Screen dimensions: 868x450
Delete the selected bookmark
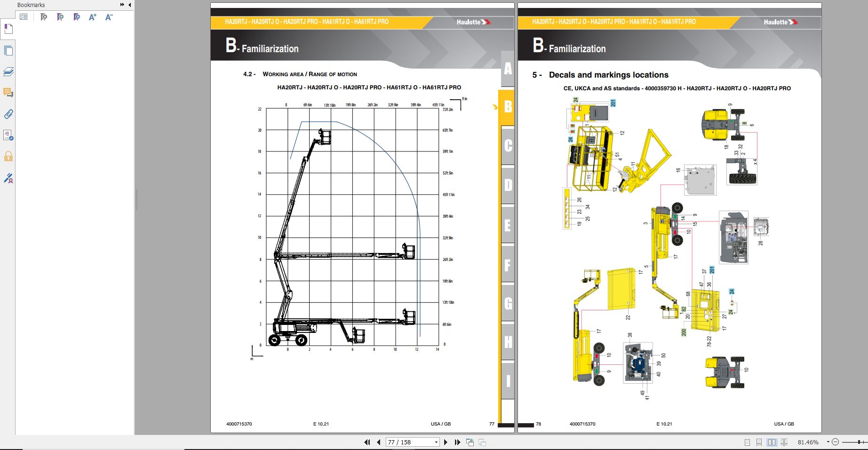[43, 17]
